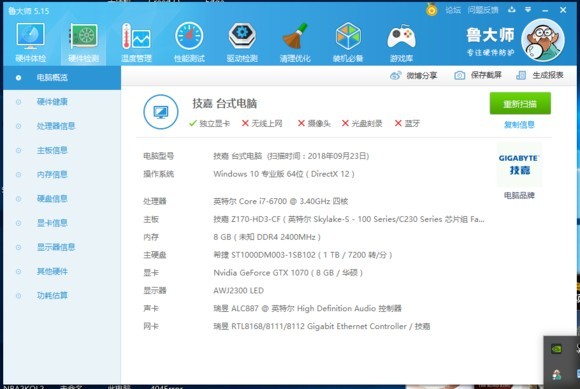Minimize the 鲁大师 window
The image size is (580, 389).
pyautogui.click(x=545, y=10)
